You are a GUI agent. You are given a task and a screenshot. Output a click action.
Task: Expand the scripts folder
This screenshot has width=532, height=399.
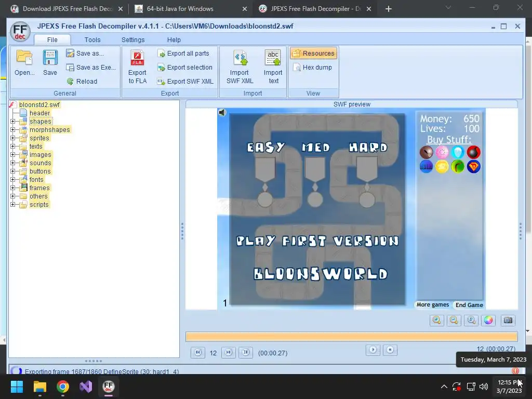[x=12, y=204]
